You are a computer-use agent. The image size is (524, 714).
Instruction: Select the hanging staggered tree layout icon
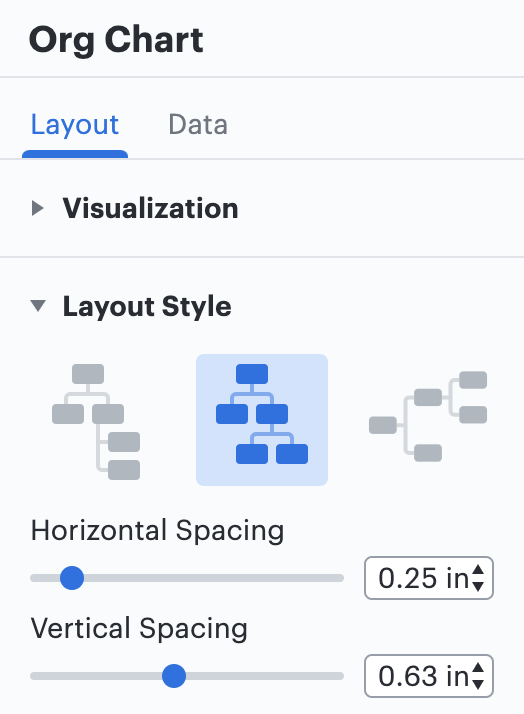point(96,421)
